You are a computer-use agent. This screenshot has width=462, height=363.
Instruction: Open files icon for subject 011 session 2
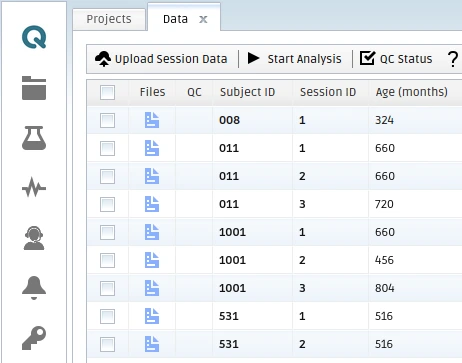coord(152,176)
